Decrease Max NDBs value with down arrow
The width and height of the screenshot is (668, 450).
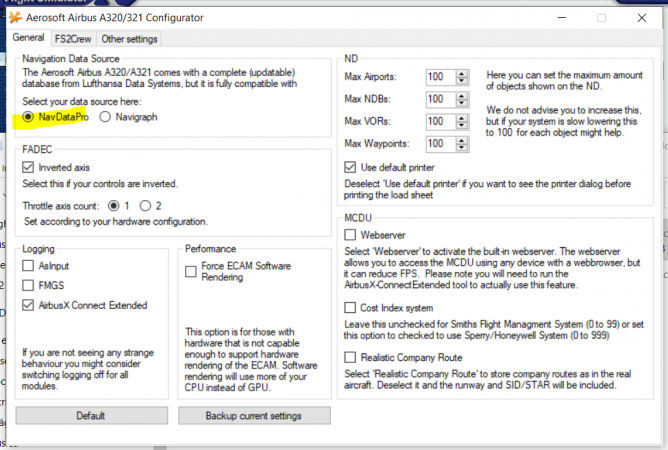coord(462,103)
